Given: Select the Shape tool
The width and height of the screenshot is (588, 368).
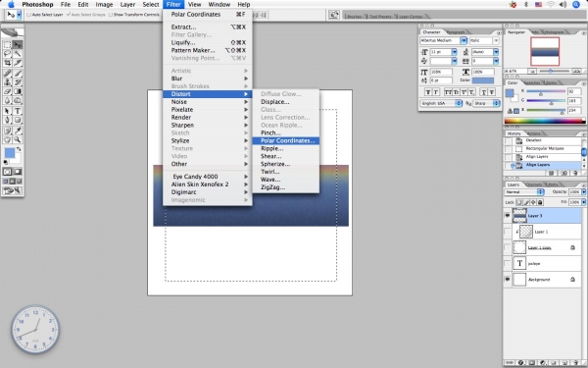Looking at the screenshot, I should [x=18, y=120].
